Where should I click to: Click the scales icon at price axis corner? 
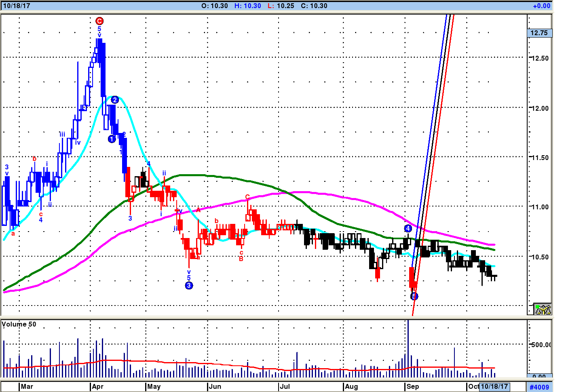point(543,309)
